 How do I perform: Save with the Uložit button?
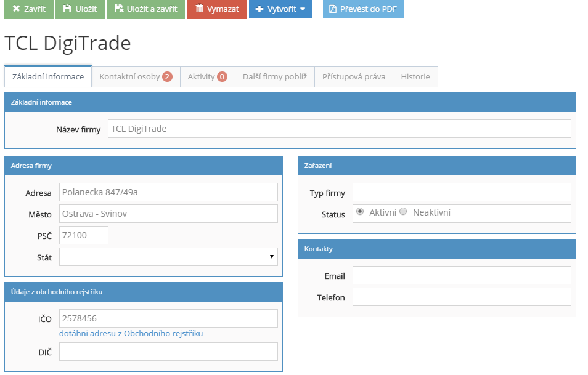(x=80, y=9)
